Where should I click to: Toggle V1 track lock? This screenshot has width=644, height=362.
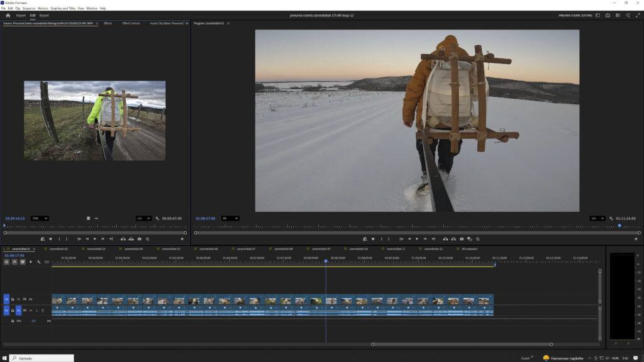coord(13,299)
